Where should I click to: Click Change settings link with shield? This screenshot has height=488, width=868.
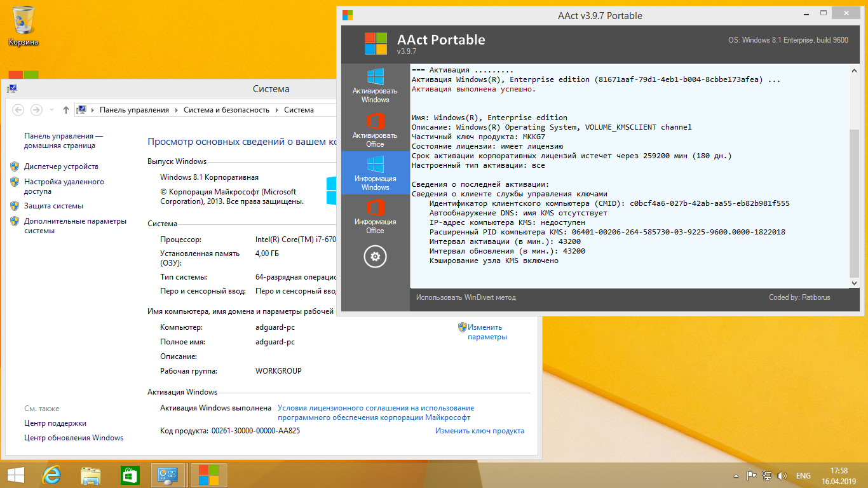[x=487, y=332]
